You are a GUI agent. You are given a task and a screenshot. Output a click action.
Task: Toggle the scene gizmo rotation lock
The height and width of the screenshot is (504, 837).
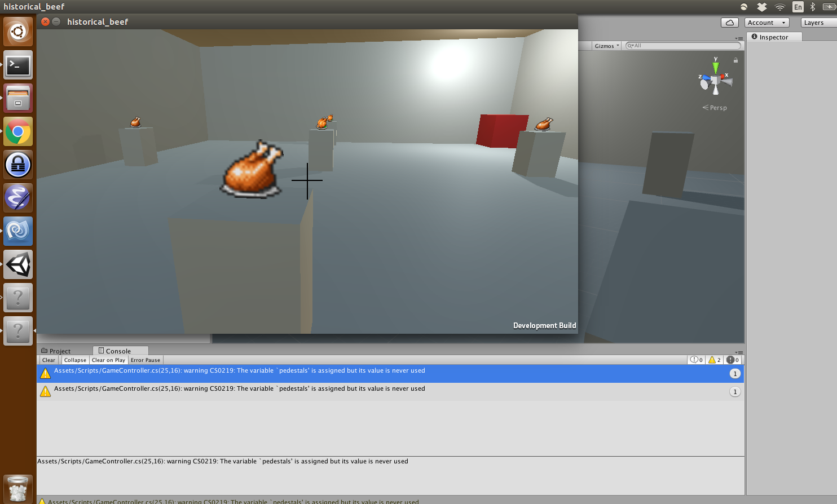pos(735,60)
